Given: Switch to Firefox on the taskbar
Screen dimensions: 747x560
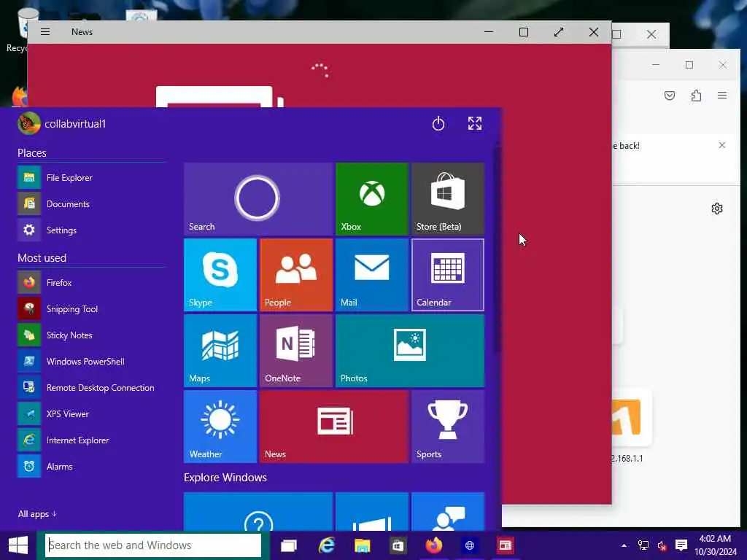Looking at the screenshot, I should pos(433,545).
